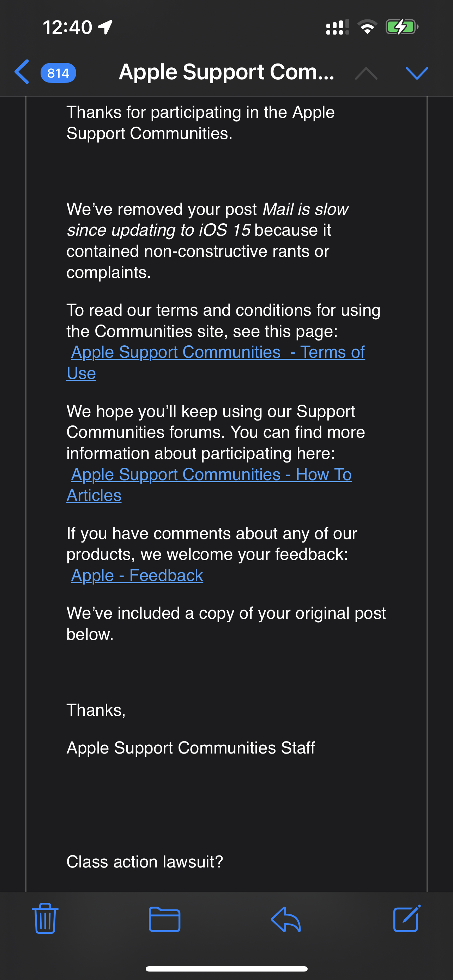Tap the Apple Support Com... email title
Image resolution: width=453 pixels, height=980 pixels.
pos(226,72)
